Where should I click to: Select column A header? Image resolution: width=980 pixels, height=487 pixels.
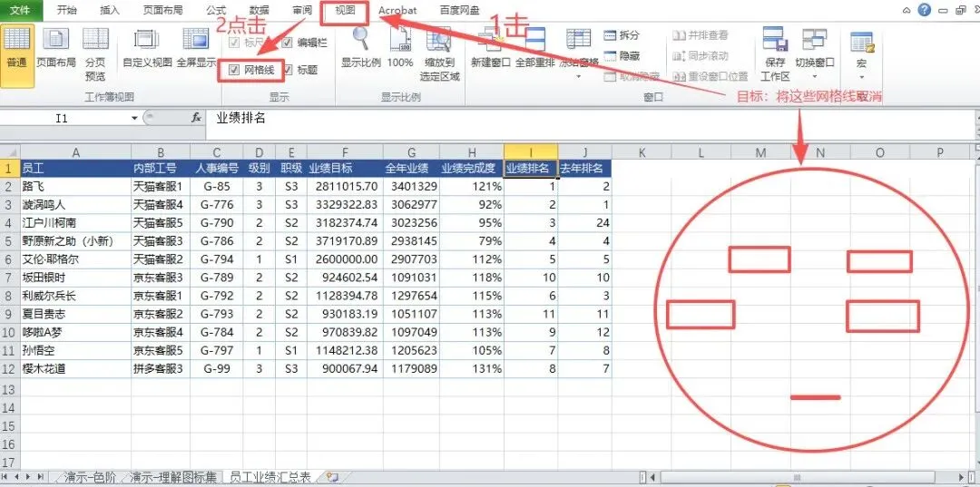click(x=75, y=151)
